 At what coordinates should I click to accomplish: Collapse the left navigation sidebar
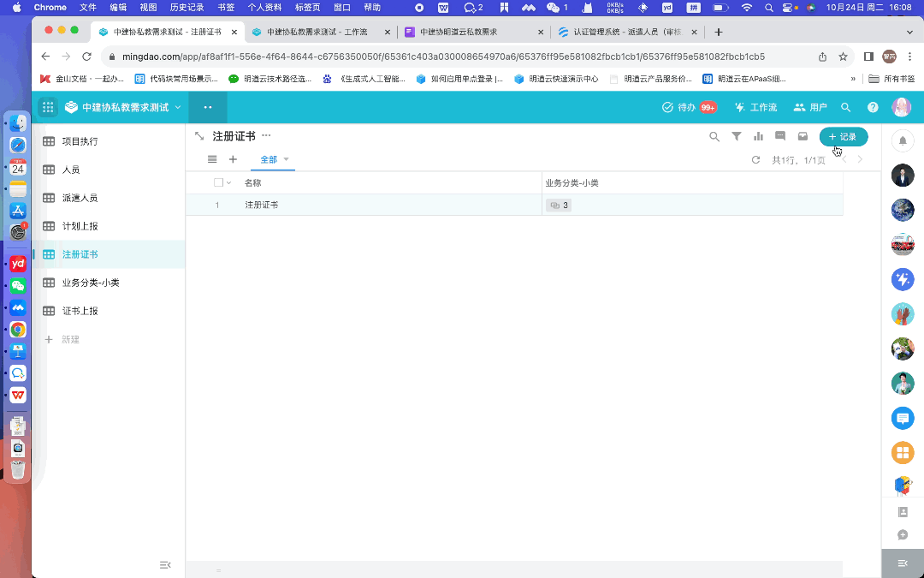tap(165, 564)
